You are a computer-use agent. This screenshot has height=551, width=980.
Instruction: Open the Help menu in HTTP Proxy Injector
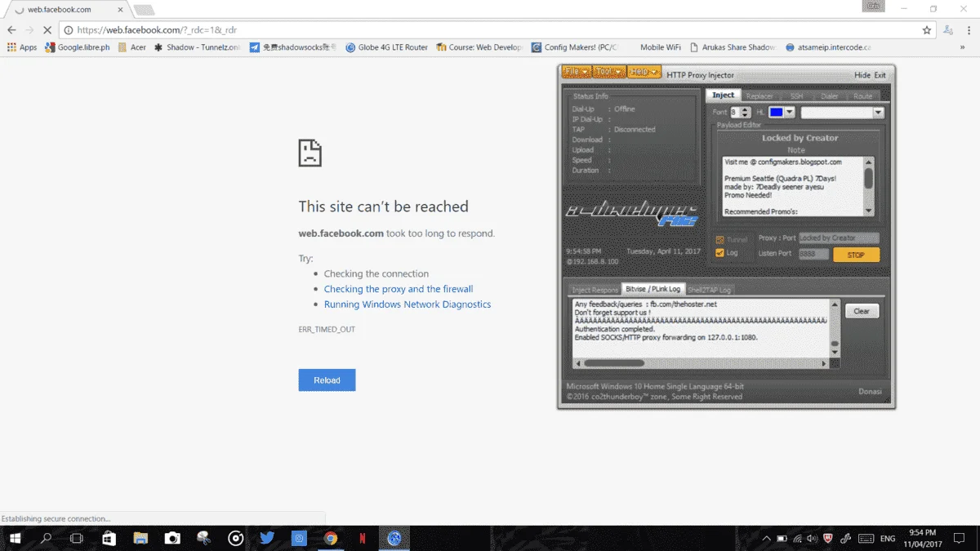point(644,72)
